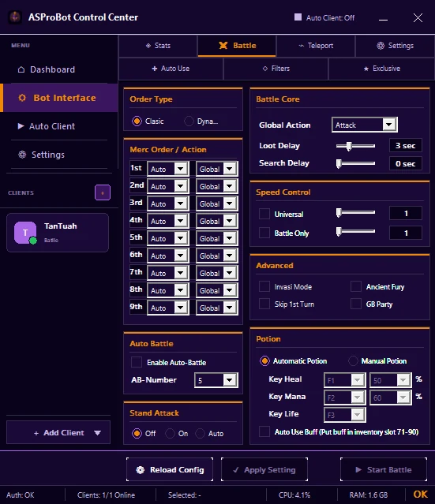Viewport: 435px width, 504px height.
Task: Check the Skip 1st Turn option
Action: tap(264, 304)
